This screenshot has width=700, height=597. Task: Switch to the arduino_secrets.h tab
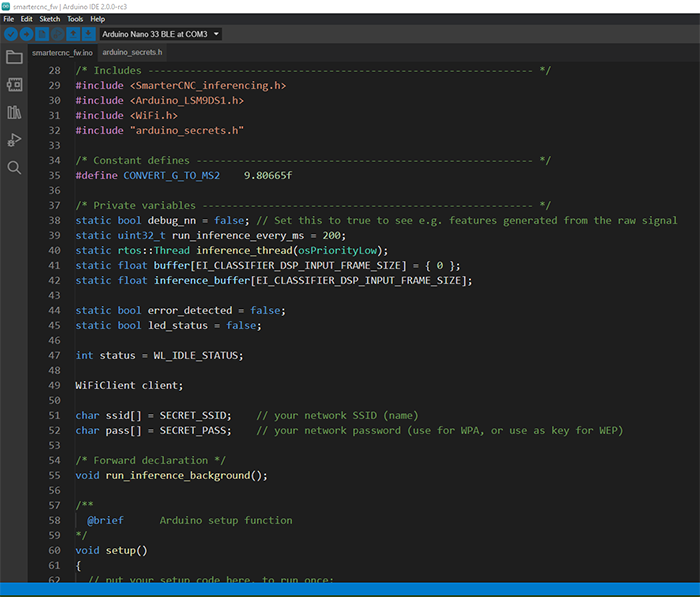[131, 52]
